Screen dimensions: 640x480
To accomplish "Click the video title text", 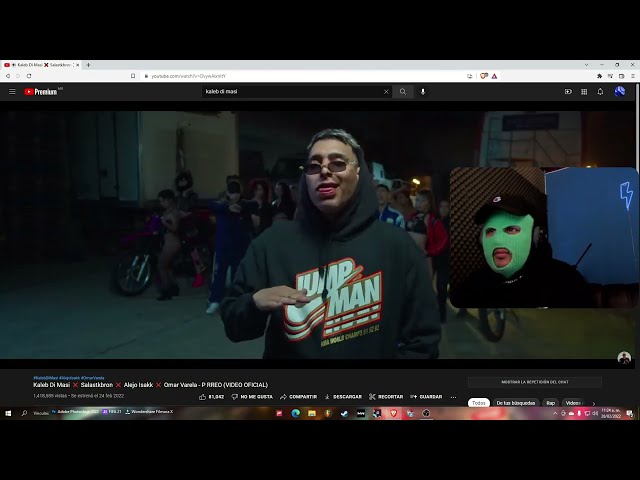I will [151, 385].
